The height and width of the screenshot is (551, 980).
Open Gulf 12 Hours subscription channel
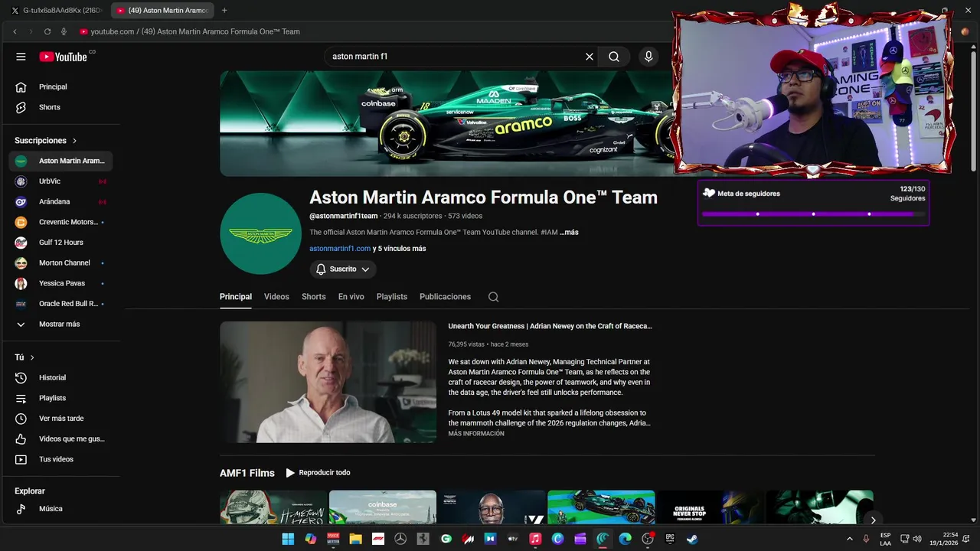tap(61, 243)
